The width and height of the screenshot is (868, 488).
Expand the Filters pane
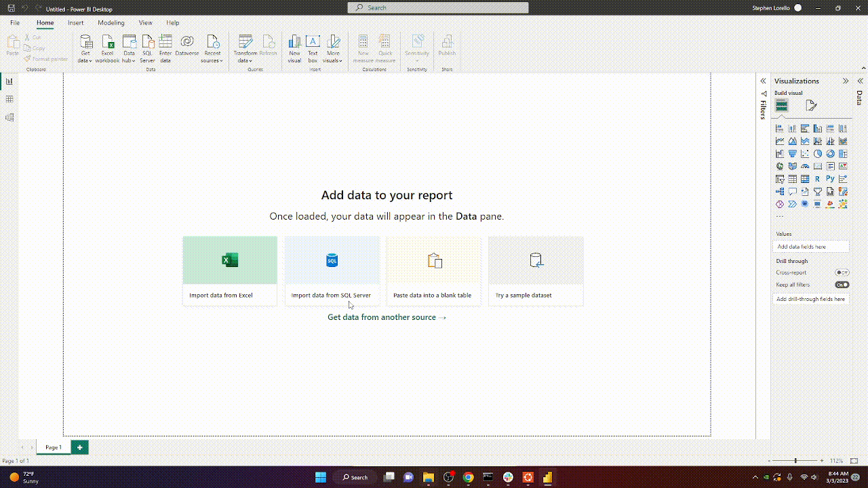coord(763,81)
